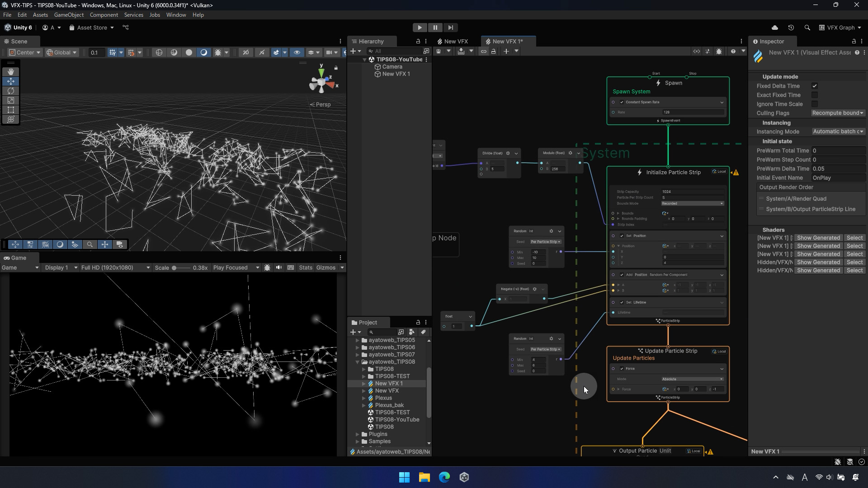Open the Instancing Mode dropdown

pyautogui.click(x=838, y=131)
